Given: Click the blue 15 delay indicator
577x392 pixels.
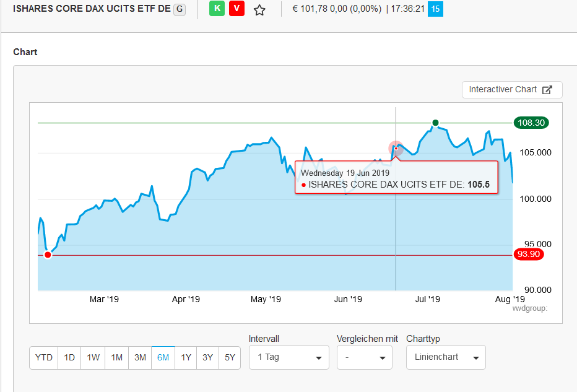Looking at the screenshot, I should click(435, 9).
